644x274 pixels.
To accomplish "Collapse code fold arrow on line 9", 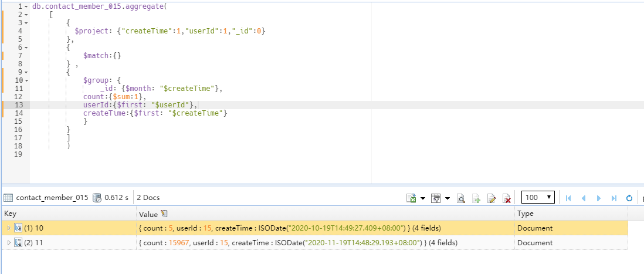I will tap(26, 73).
